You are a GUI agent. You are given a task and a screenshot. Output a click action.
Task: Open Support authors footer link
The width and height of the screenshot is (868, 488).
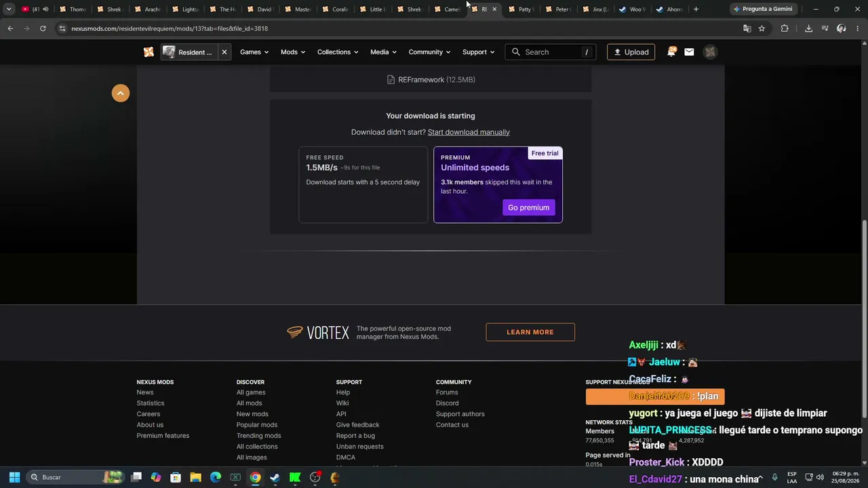tap(460, 414)
